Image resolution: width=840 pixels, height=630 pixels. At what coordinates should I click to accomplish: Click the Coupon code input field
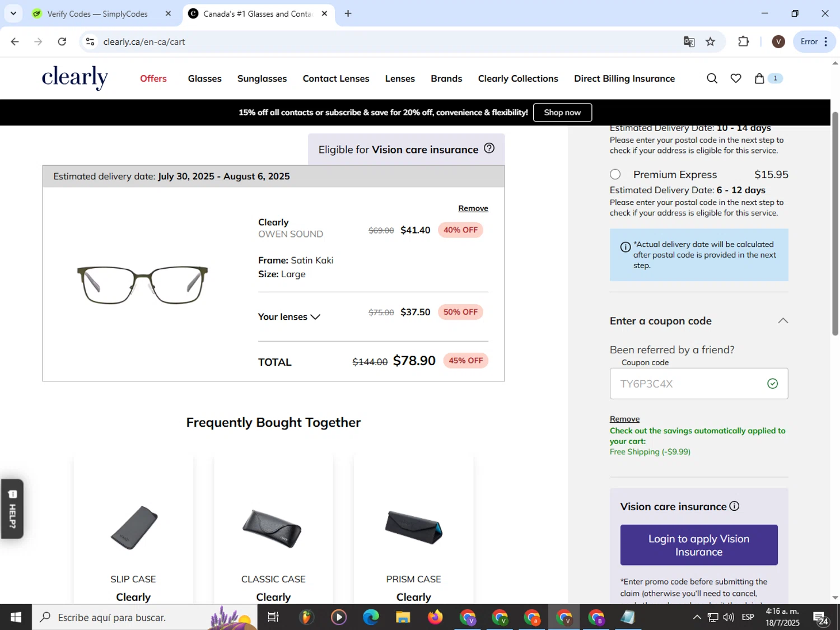[x=699, y=384]
